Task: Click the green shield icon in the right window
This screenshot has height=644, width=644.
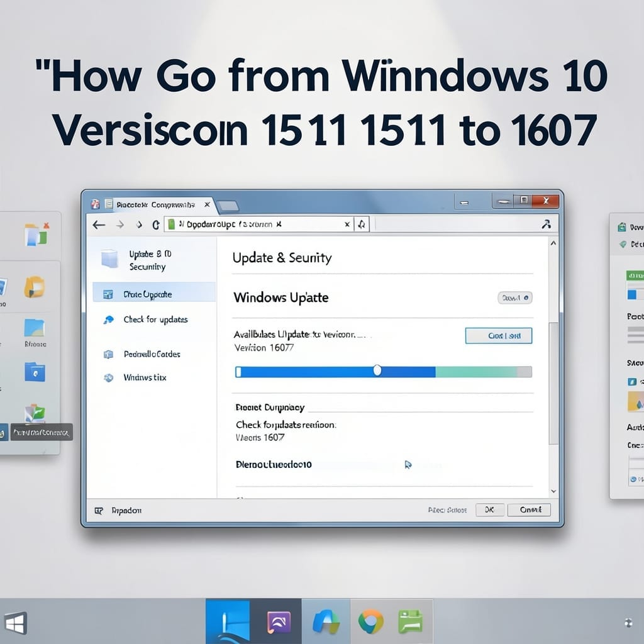Action: [623, 245]
